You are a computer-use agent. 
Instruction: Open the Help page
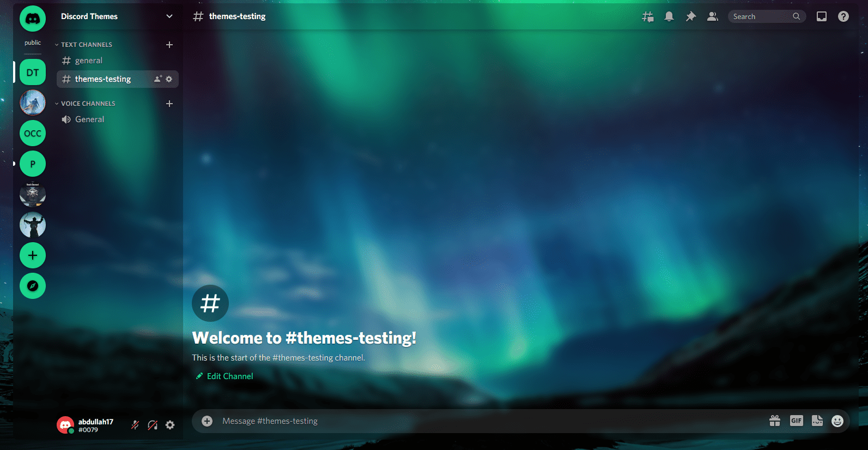tap(843, 16)
